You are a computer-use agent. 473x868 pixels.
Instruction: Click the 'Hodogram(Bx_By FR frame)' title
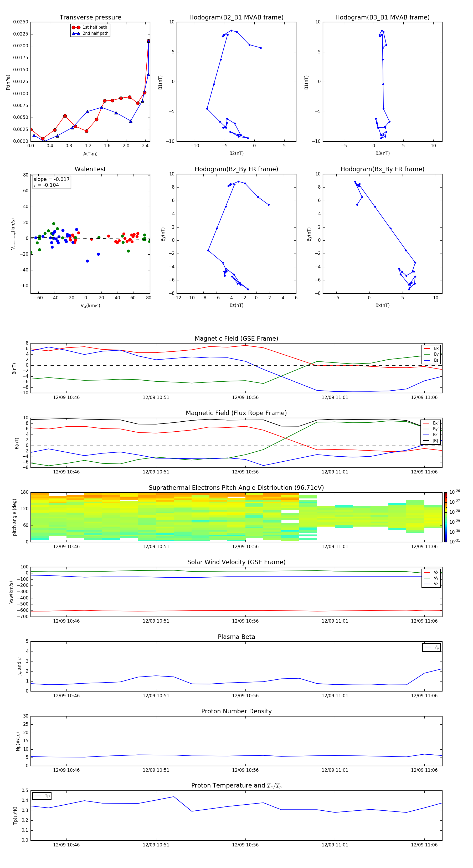coord(382,169)
